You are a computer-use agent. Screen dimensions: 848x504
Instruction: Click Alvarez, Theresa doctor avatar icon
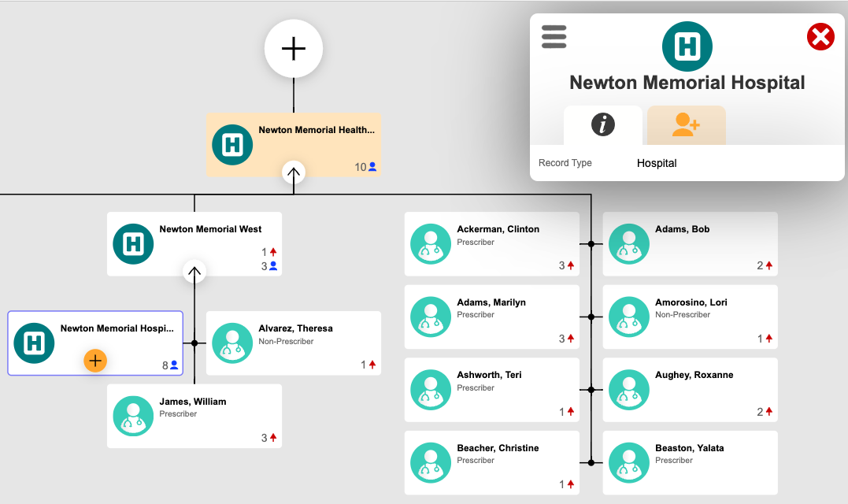click(x=232, y=343)
